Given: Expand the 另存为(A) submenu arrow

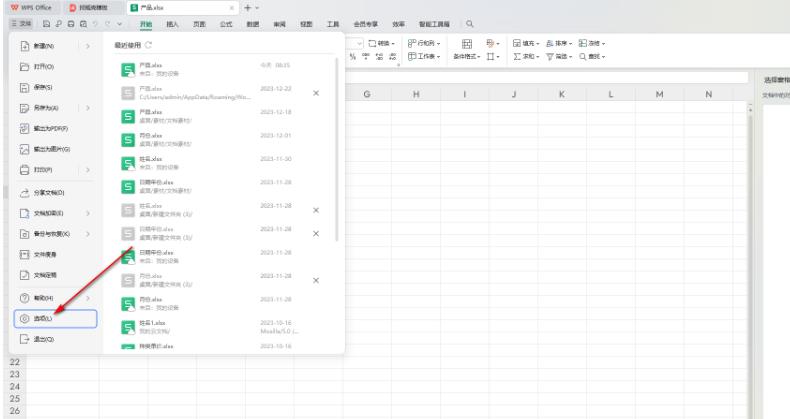Looking at the screenshot, I should pyautogui.click(x=88, y=108).
